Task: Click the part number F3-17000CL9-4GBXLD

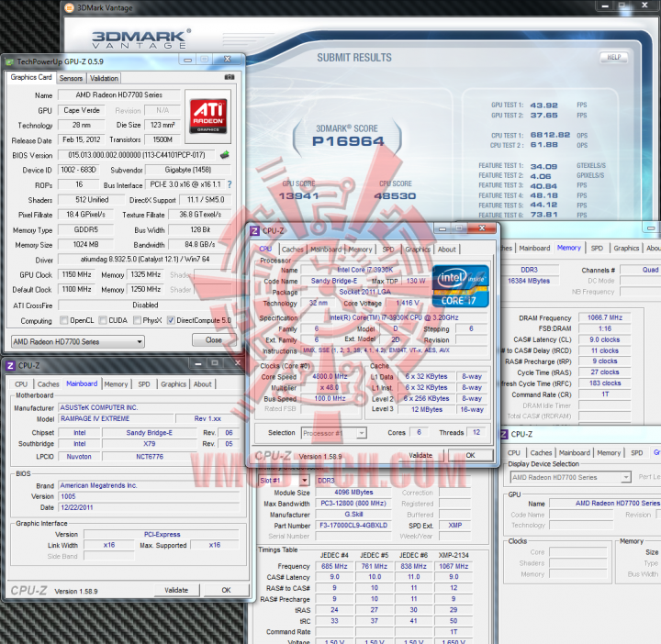Action: (353, 526)
